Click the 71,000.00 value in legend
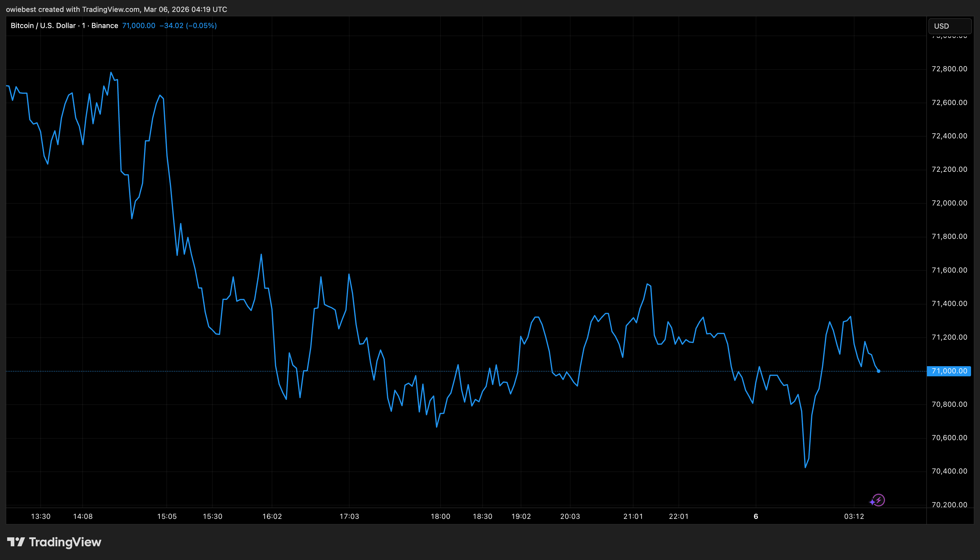980x560 pixels. pyautogui.click(x=138, y=26)
